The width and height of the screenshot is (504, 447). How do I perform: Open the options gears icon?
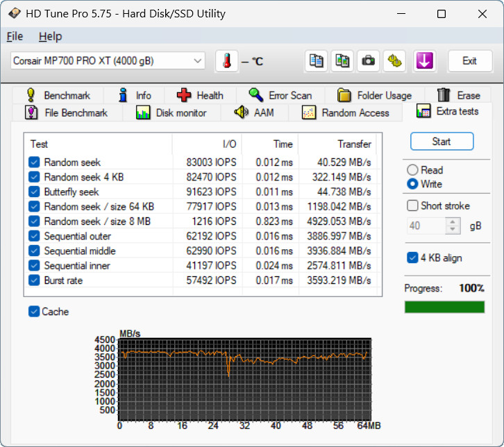394,61
